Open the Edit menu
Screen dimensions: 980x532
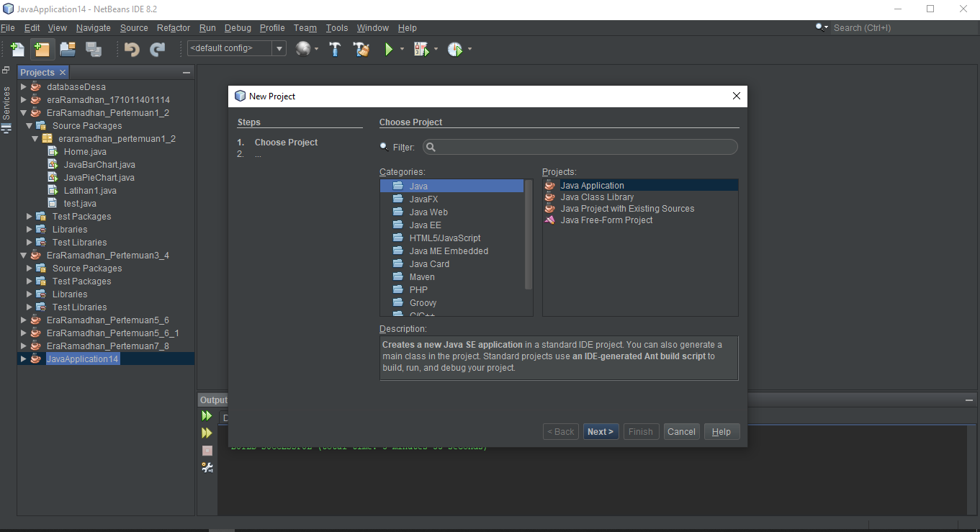point(32,28)
